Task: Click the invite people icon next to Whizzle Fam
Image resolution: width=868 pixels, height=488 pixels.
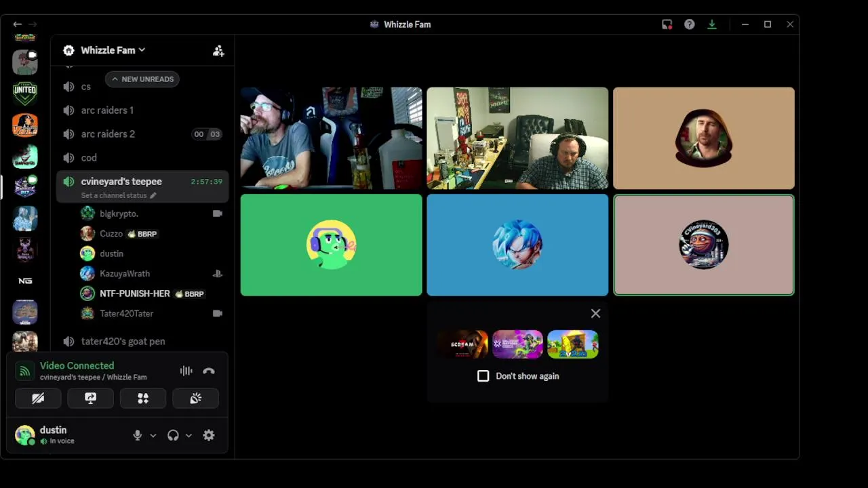Action: pyautogui.click(x=218, y=51)
